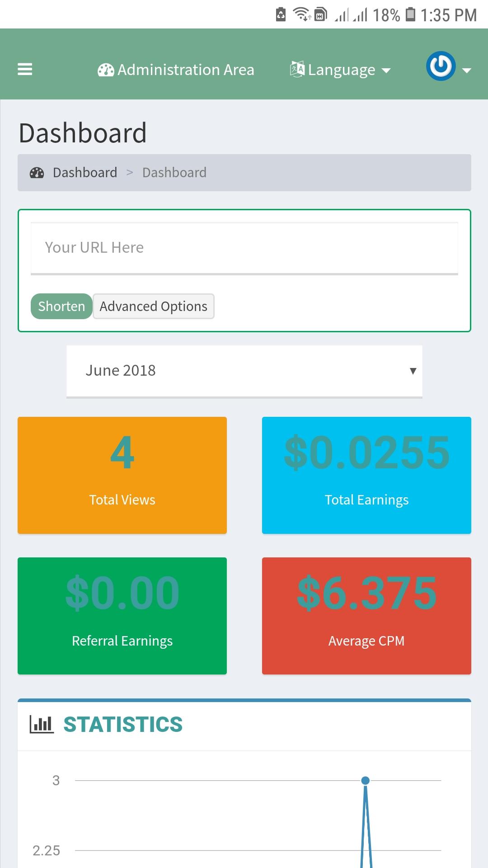Click the breadcrumb dashboard gauge icon
The image size is (488, 868).
[x=37, y=173]
